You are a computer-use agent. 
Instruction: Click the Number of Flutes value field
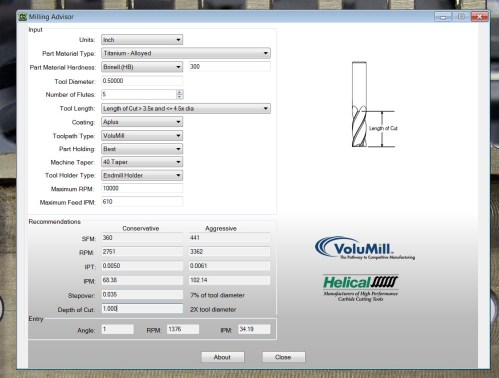[139, 95]
